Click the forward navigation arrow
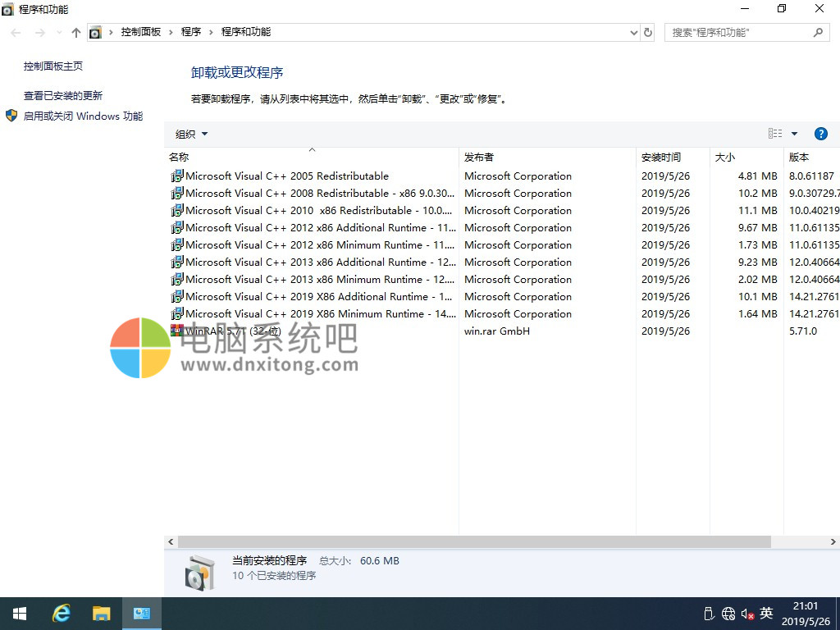Image resolution: width=840 pixels, height=630 pixels. (x=40, y=33)
